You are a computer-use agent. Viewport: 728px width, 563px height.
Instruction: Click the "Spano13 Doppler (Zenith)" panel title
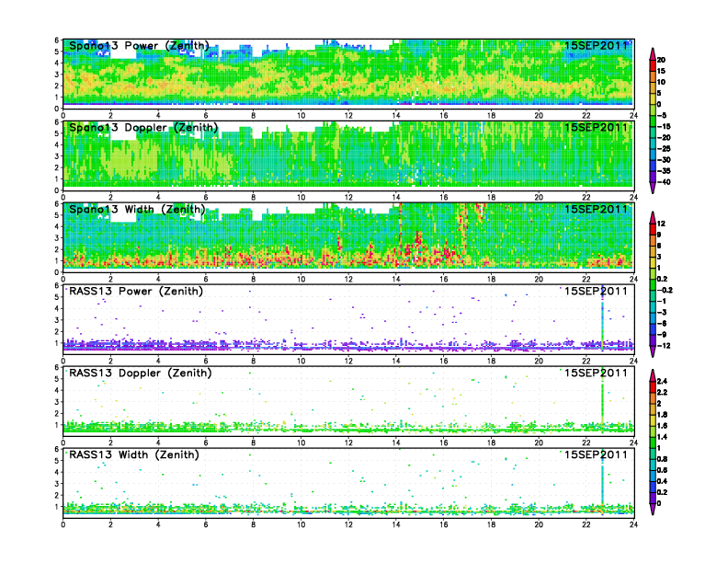coord(143,128)
